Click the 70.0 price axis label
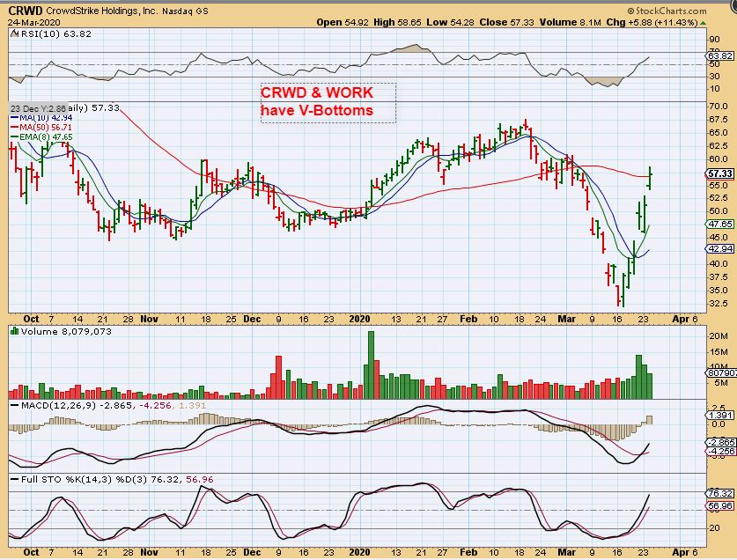The image size is (737, 560). [x=719, y=107]
